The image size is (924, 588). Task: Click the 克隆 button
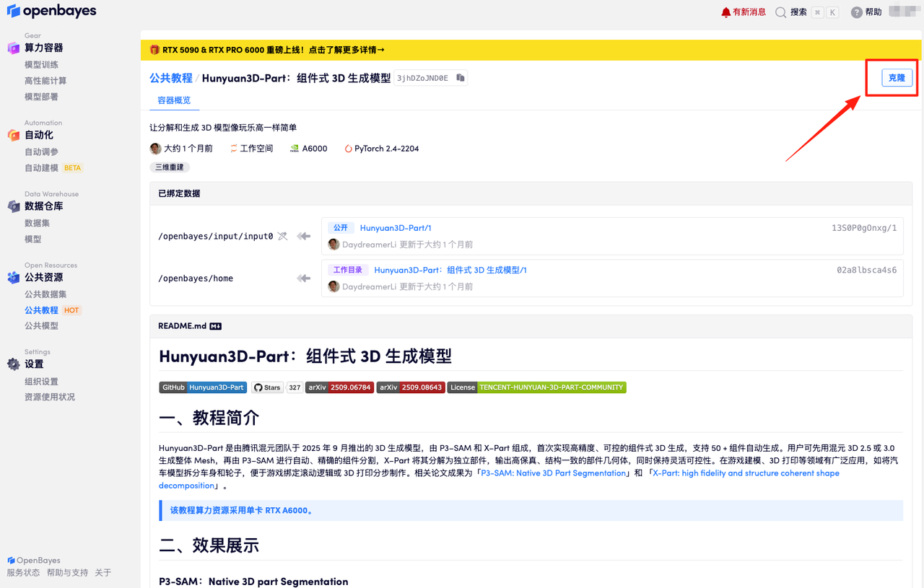pyautogui.click(x=897, y=78)
